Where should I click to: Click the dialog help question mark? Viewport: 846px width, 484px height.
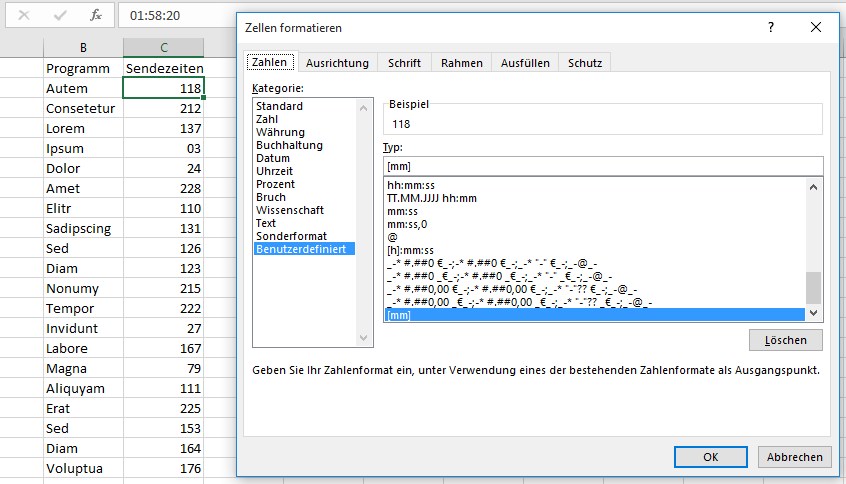pos(770,28)
